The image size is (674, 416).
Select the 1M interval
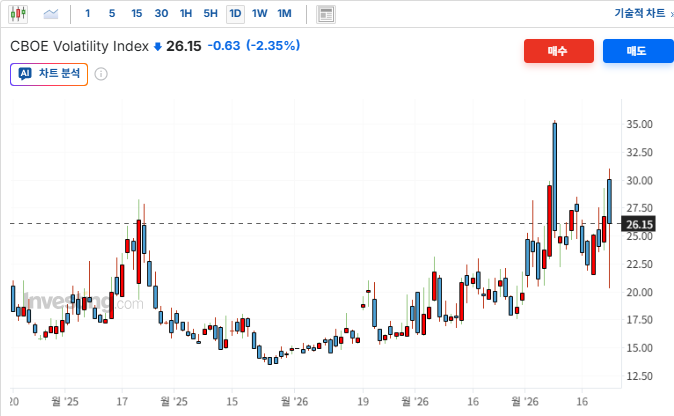point(285,14)
